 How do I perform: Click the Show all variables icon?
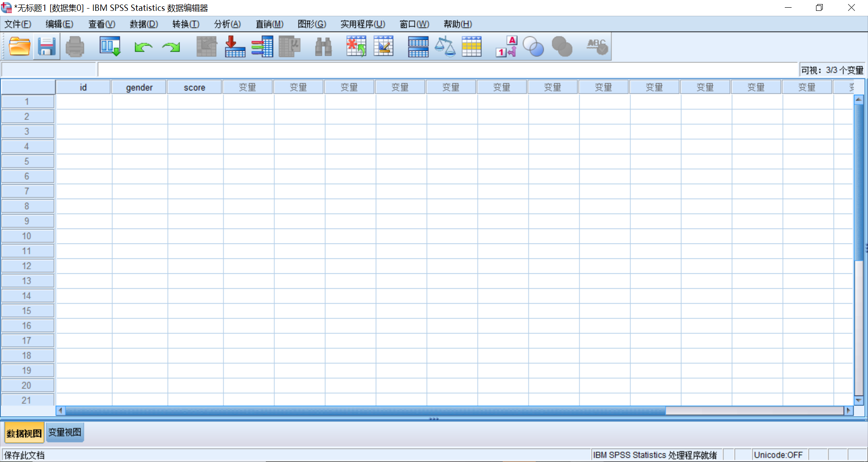[562, 47]
